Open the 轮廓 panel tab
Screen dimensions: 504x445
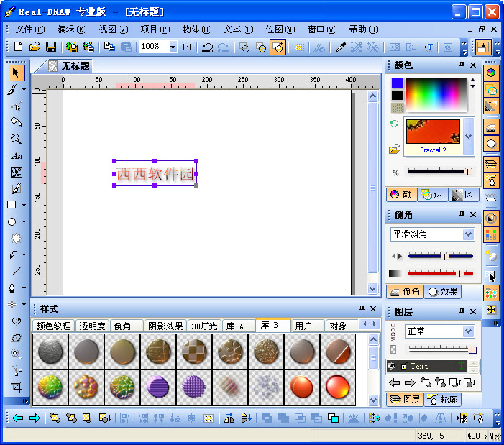[443, 400]
